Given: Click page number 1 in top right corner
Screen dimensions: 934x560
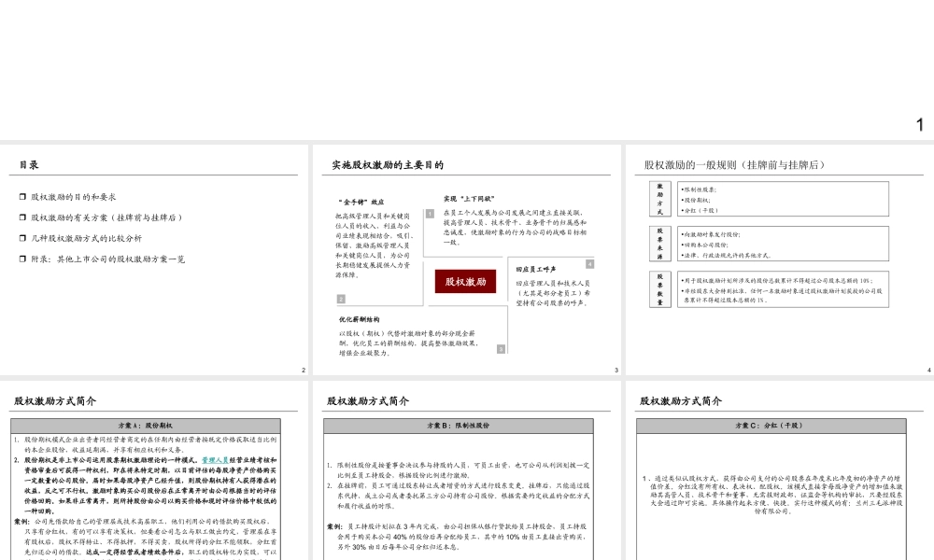Looking at the screenshot, I should pyautogui.click(x=918, y=123).
